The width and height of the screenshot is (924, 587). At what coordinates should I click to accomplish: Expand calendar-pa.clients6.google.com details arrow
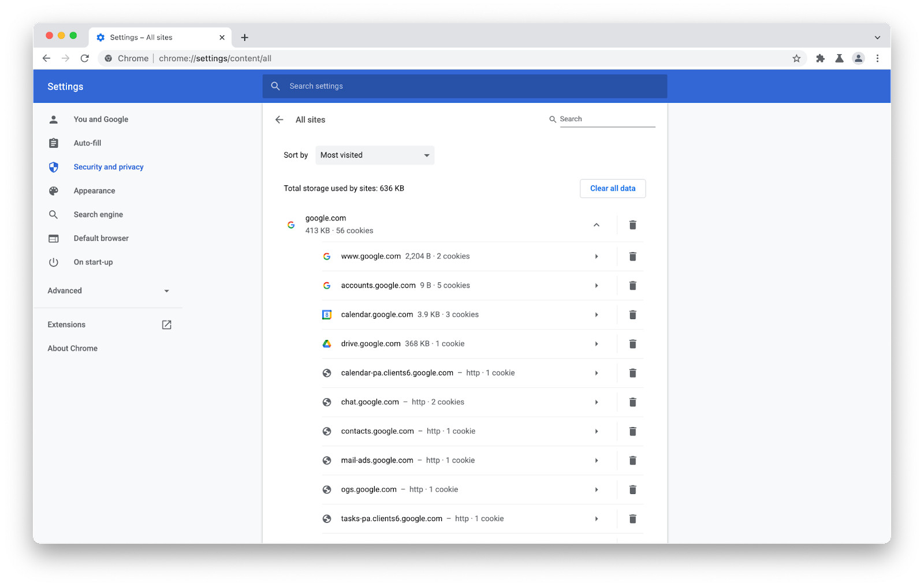coord(597,373)
